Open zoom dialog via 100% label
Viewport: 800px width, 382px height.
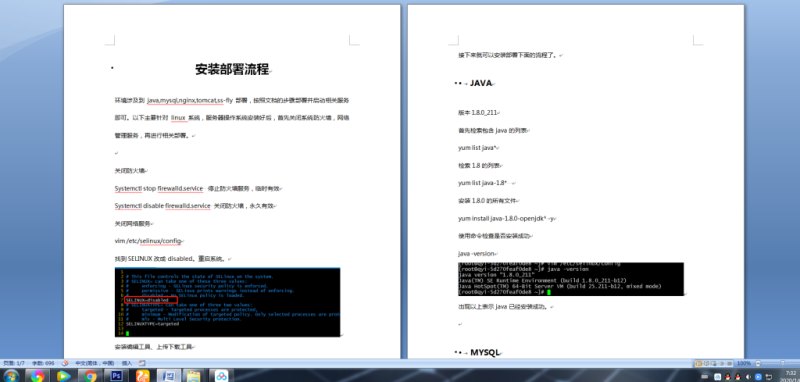click(744, 363)
